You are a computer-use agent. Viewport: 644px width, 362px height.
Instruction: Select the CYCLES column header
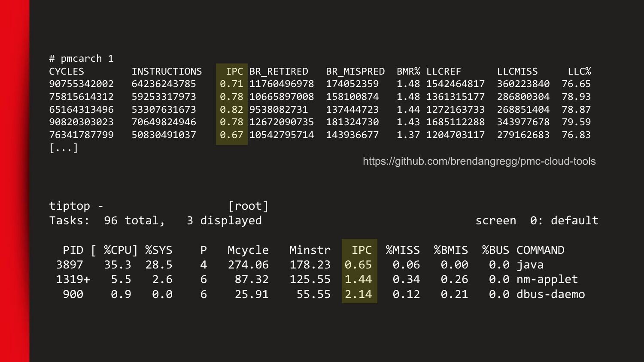tap(67, 71)
